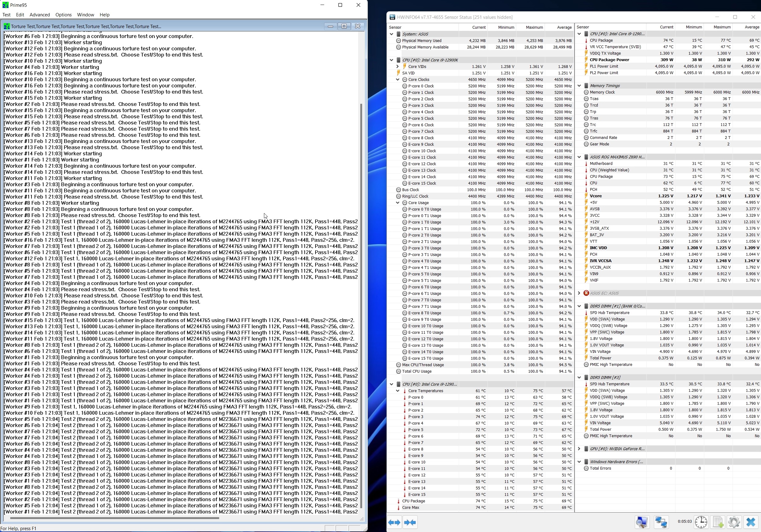Screen dimensions: 761x532
Task: Open HWiNFO summary view (monitor with magnifier icon)
Action: pyautogui.click(x=642, y=522)
